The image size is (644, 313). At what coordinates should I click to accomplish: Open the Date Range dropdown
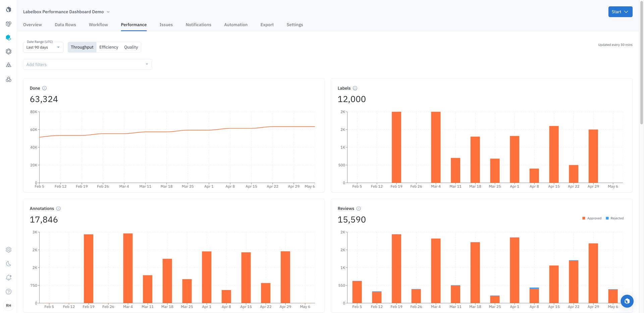[43, 47]
